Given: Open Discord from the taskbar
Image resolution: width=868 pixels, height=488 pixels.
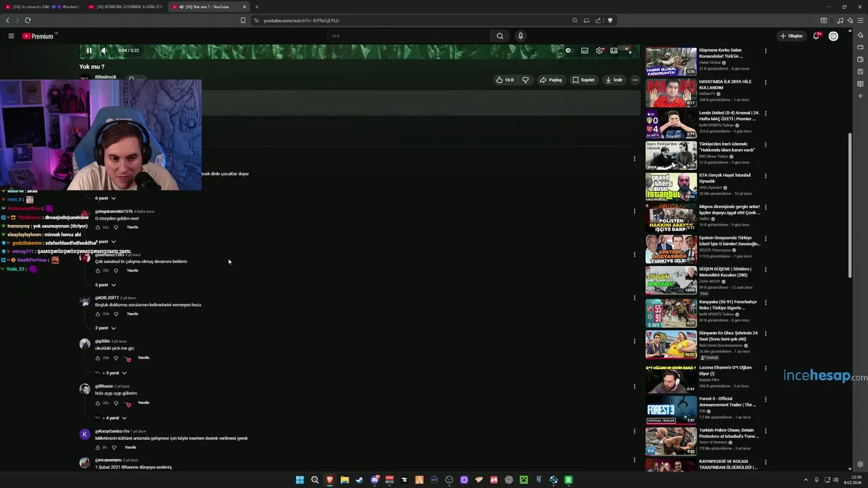Looking at the screenshot, I should (x=374, y=480).
